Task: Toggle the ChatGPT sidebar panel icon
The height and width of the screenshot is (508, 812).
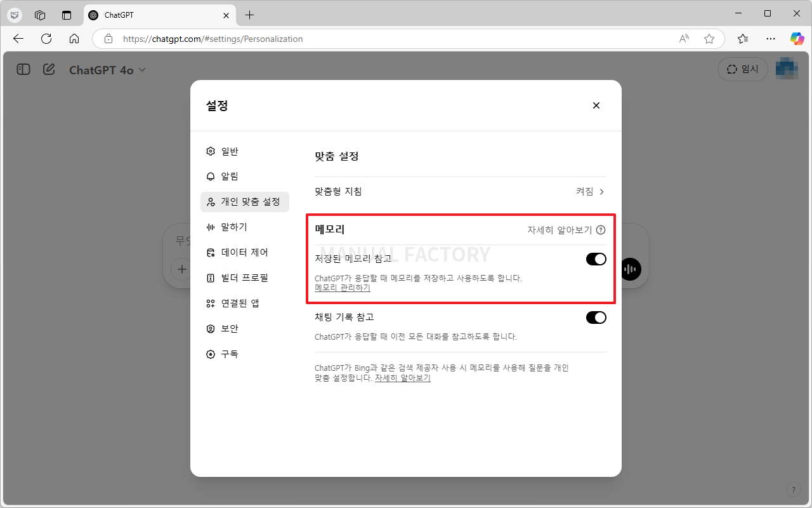Action: click(x=23, y=70)
